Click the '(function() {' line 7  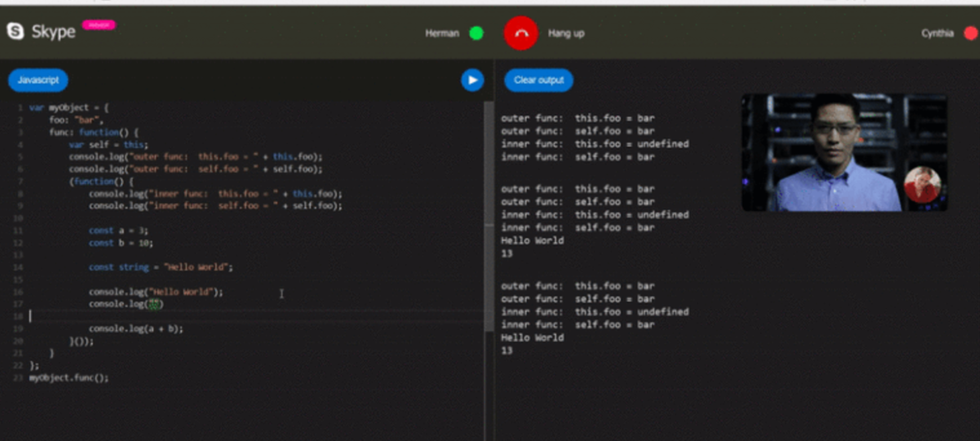point(101,181)
